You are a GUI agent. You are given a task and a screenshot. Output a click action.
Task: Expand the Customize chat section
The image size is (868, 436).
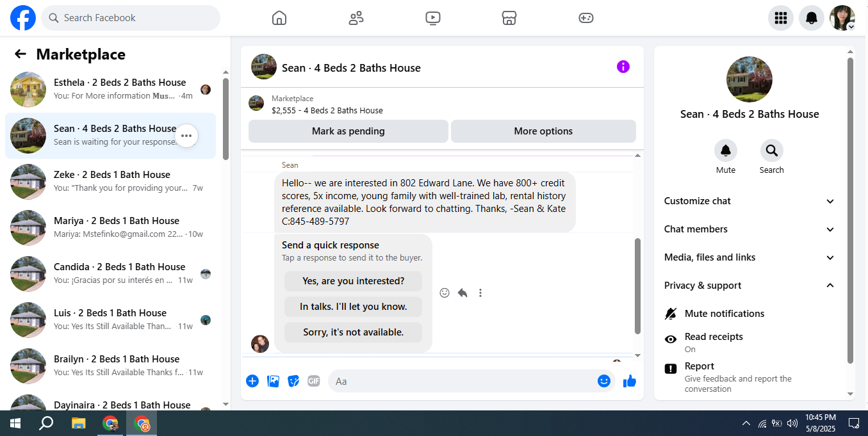[x=749, y=201]
